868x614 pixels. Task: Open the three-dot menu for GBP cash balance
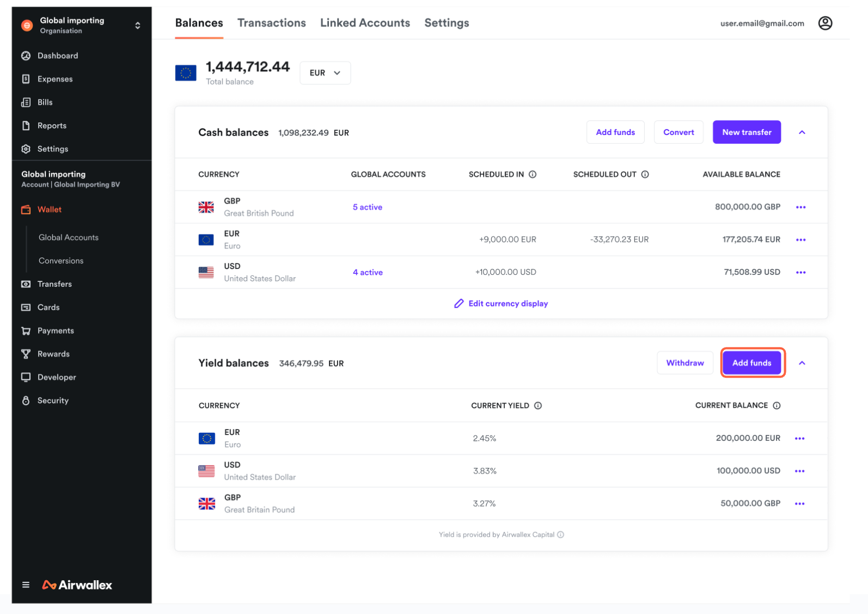click(800, 207)
